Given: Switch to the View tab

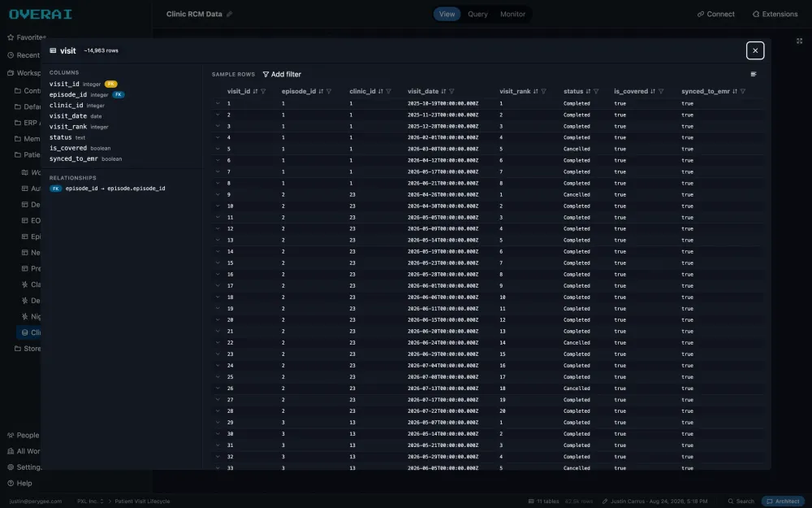Looking at the screenshot, I should tap(447, 14).
